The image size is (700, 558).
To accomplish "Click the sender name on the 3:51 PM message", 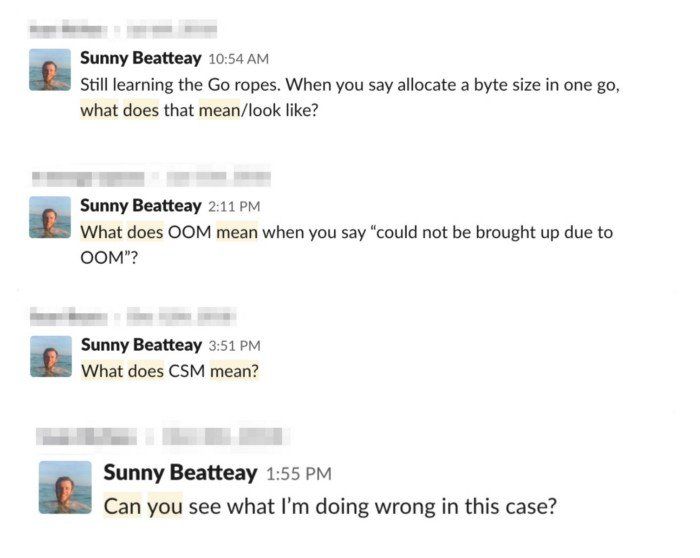I will [140, 345].
